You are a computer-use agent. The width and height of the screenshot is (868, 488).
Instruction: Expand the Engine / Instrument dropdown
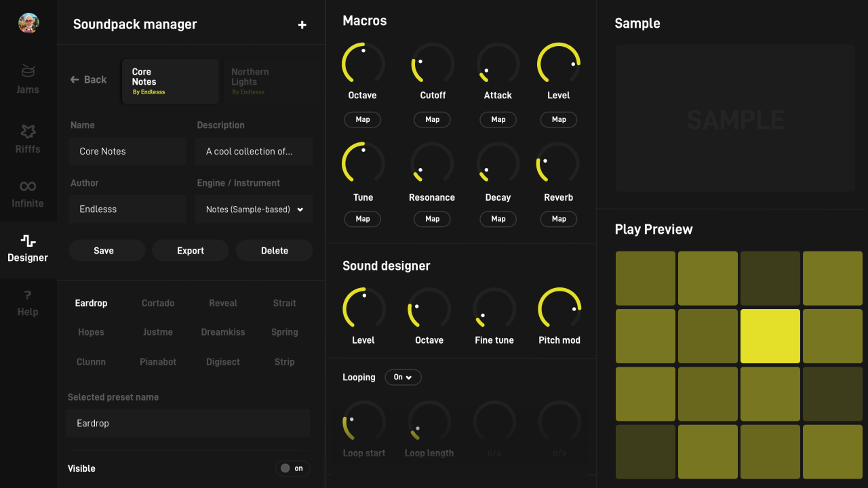(x=254, y=209)
